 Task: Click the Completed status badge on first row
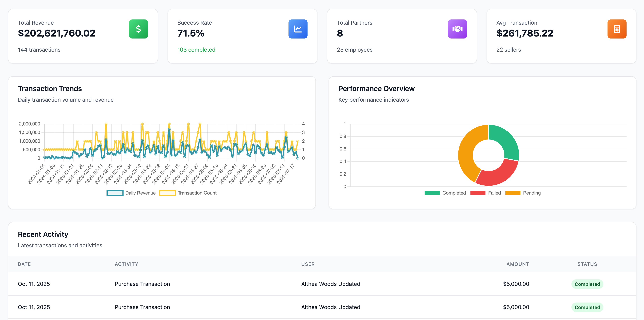[x=587, y=284]
